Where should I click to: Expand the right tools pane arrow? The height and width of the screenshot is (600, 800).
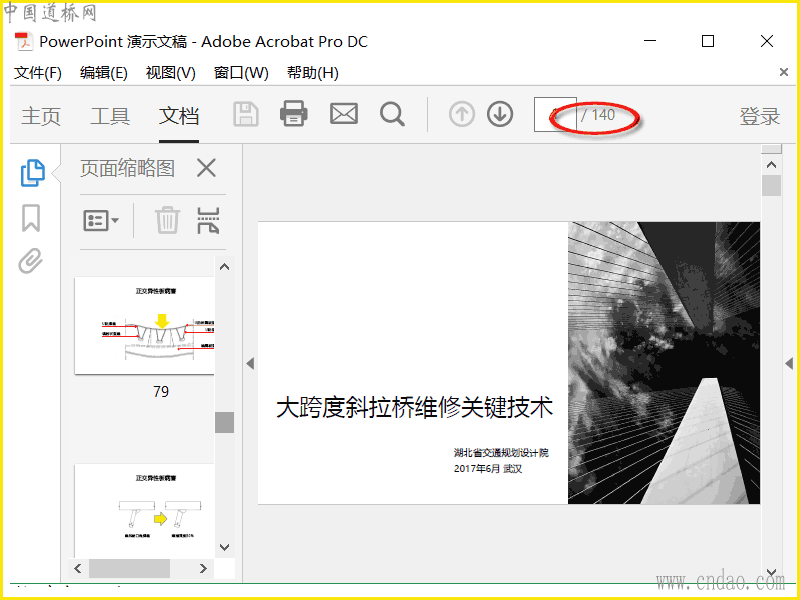[789, 364]
